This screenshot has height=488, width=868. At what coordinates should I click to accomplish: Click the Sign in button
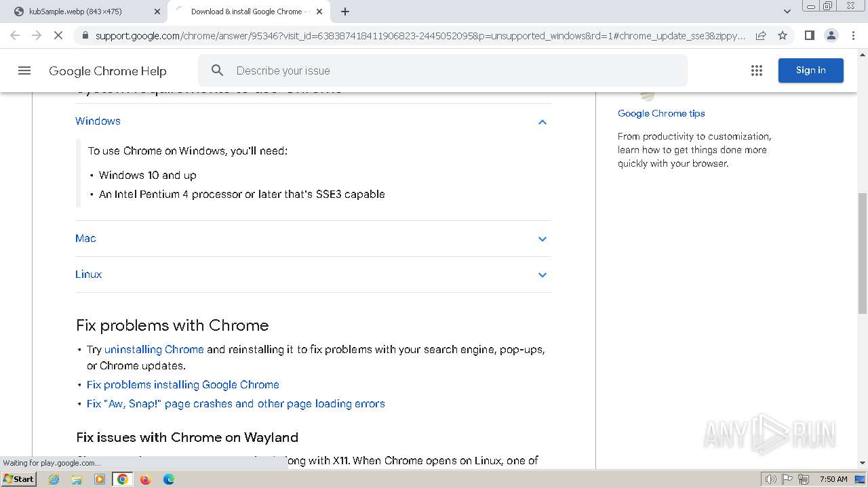coord(810,70)
